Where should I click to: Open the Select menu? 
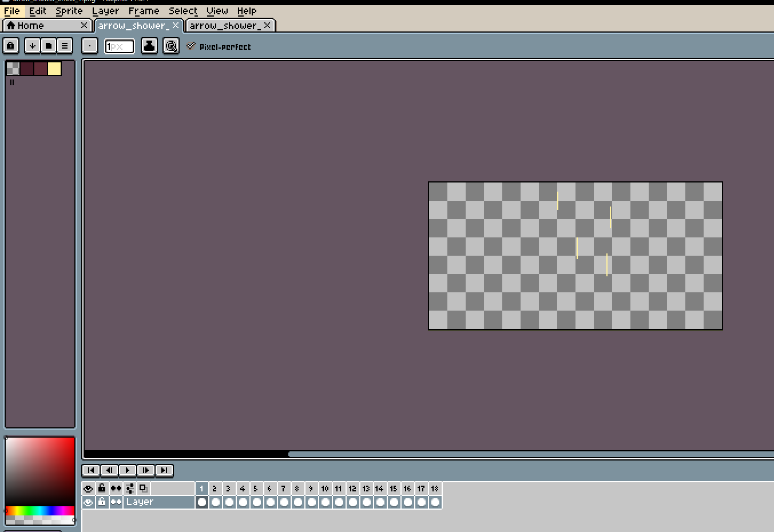[183, 11]
